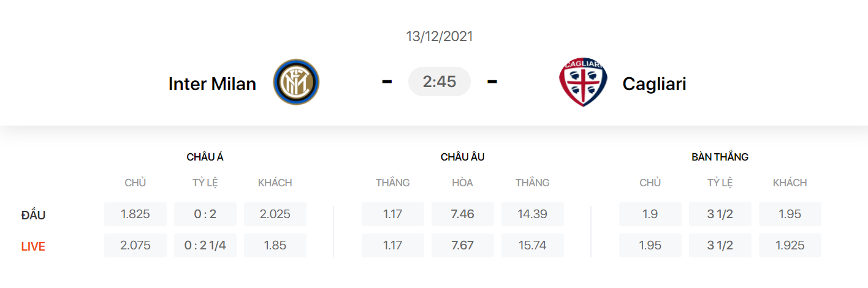Pick live Asian away odds 1.85

coord(275,246)
